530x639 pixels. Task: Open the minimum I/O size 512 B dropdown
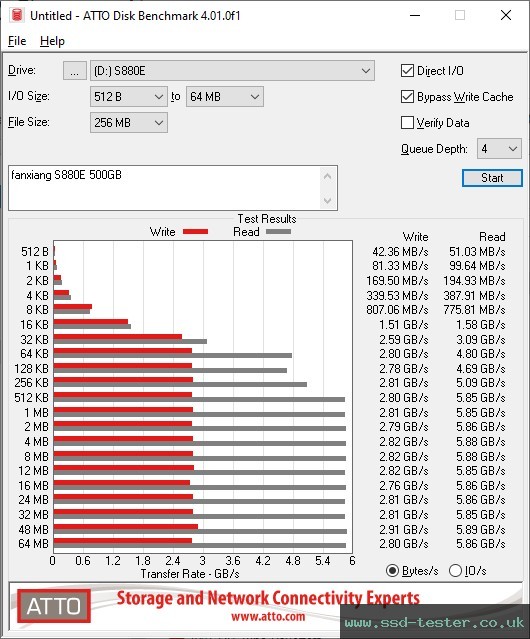[129, 97]
